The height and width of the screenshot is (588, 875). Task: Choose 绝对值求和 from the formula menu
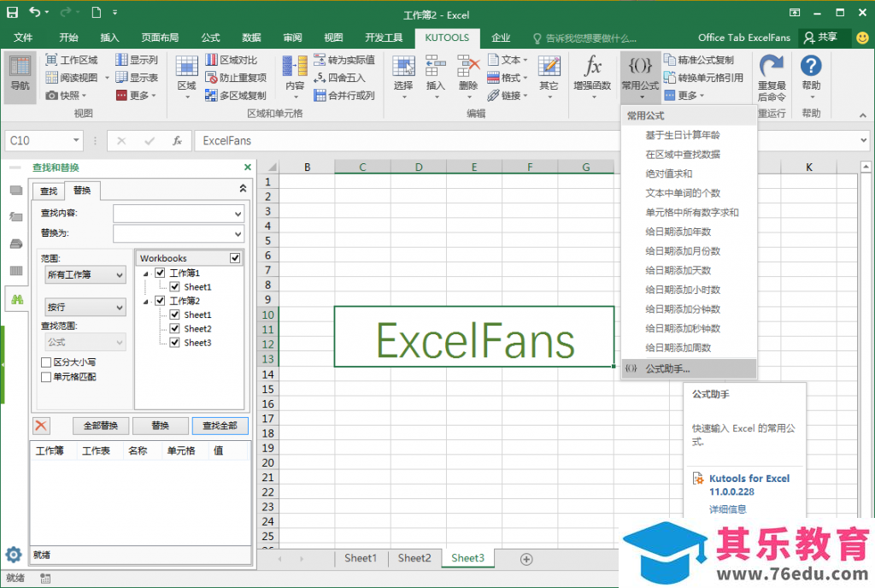click(668, 173)
